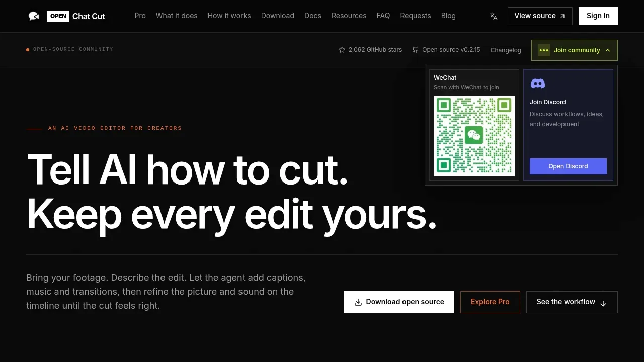Viewport: 644px width, 362px height.
Task: Click the Open Discord button
Action: point(568,166)
